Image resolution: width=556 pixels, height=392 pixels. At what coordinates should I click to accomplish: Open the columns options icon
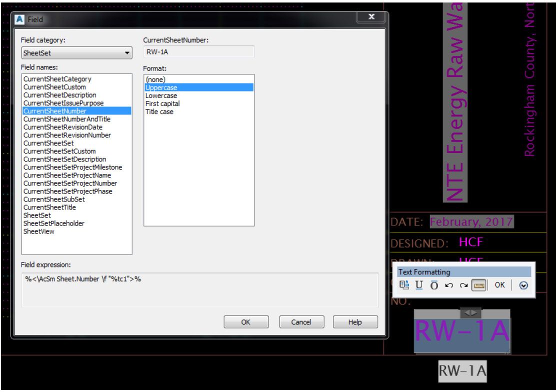click(x=404, y=285)
